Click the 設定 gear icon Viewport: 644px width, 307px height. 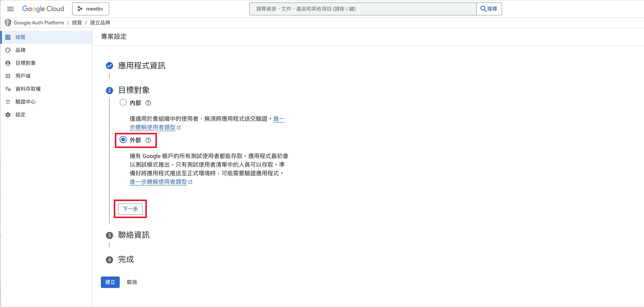click(x=8, y=115)
